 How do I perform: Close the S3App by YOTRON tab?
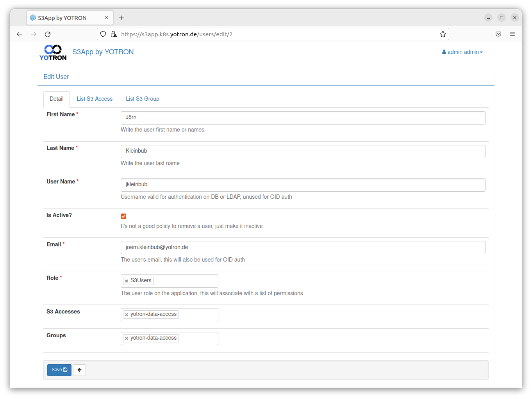107,18
